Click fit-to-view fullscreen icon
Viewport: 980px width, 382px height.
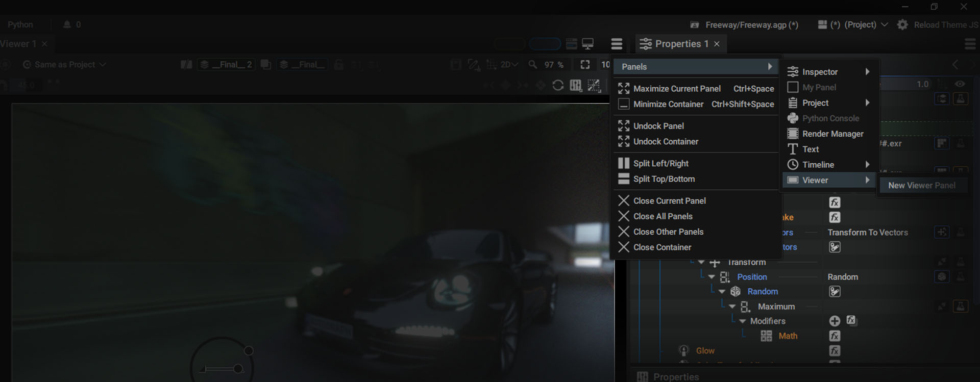pyautogui.click(x=585, y=64)
